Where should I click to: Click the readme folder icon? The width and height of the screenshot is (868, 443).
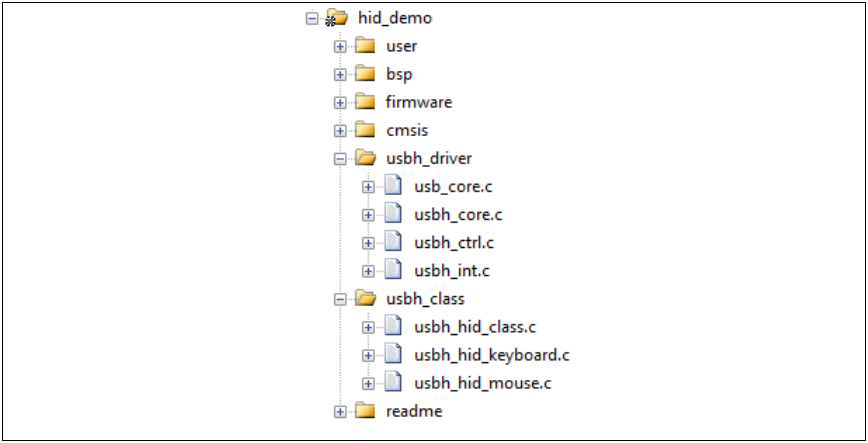pyautogui.click(x=365, y=411)
